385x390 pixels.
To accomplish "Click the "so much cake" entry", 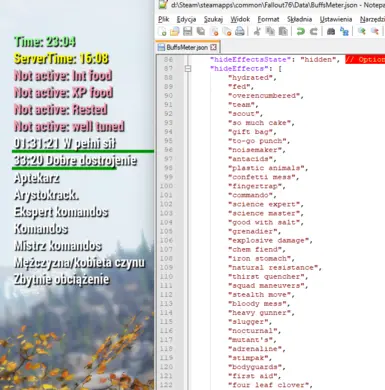I will coord(259,123).
